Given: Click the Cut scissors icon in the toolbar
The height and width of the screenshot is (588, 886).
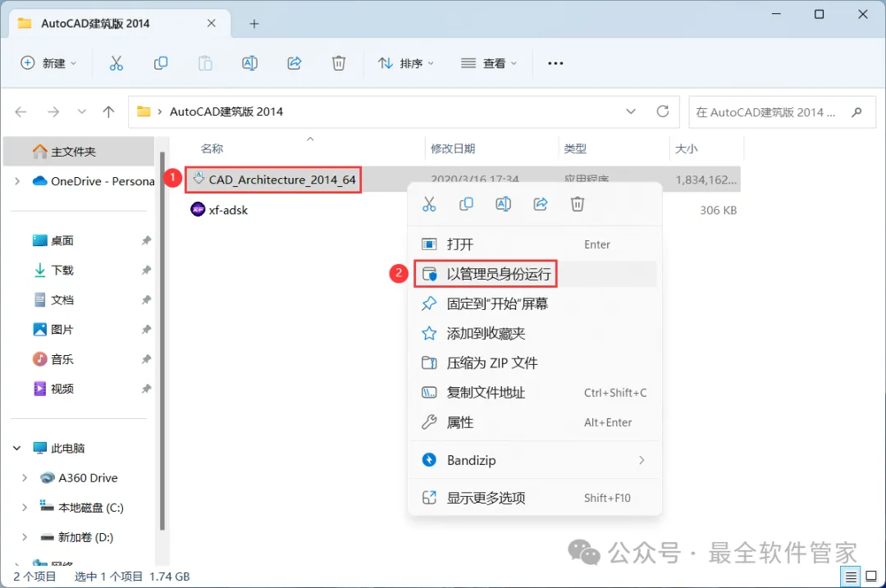Looking at the screenshot, I should [x=116, y=63].
